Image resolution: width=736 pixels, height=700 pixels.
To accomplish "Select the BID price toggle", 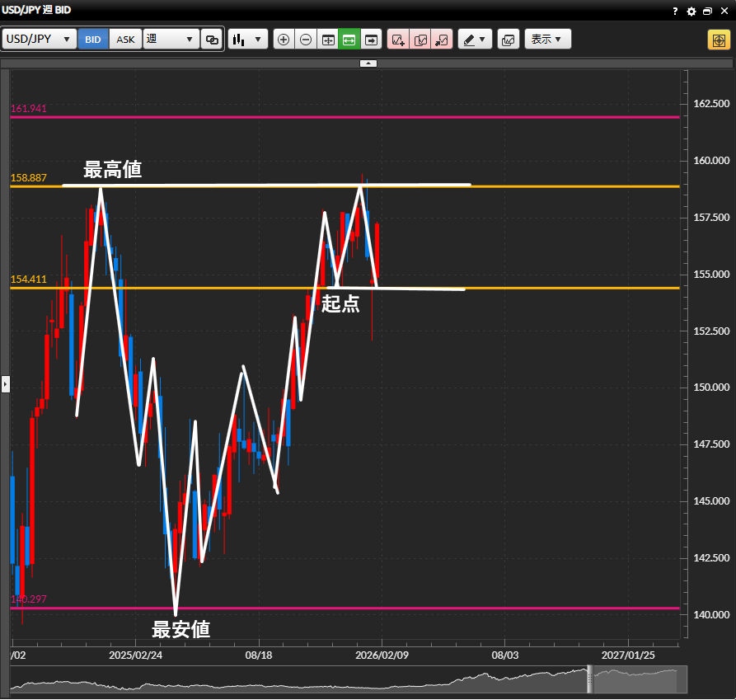I will (x=93, y=40).
